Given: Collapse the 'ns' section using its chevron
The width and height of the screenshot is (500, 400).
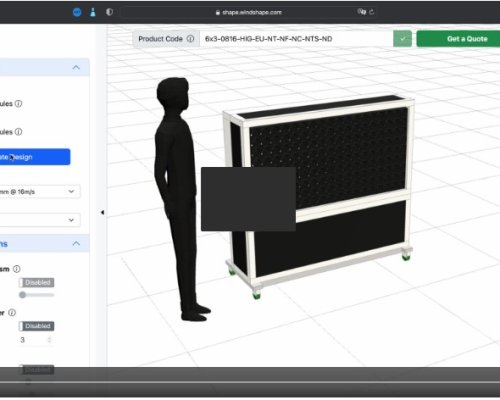Looking at the screenshot, I should pyautogui.click(x=76, y=243).
